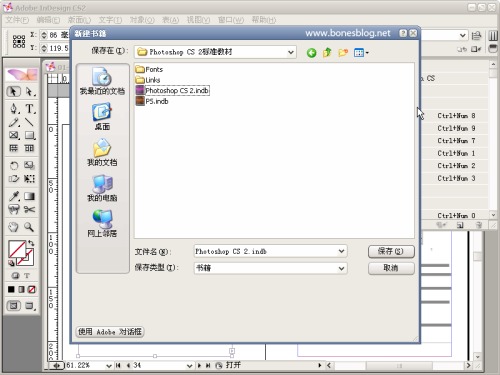Select the Pen tool
This screenshot has height=375, width=500.
(x=14, y=109)
